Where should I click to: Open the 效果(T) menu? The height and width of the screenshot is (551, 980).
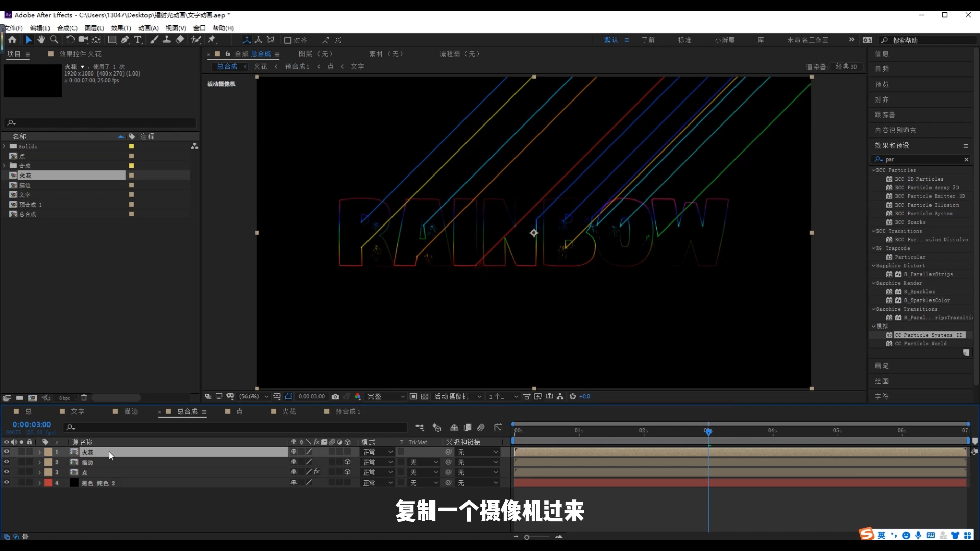click(x=120, y=28)
